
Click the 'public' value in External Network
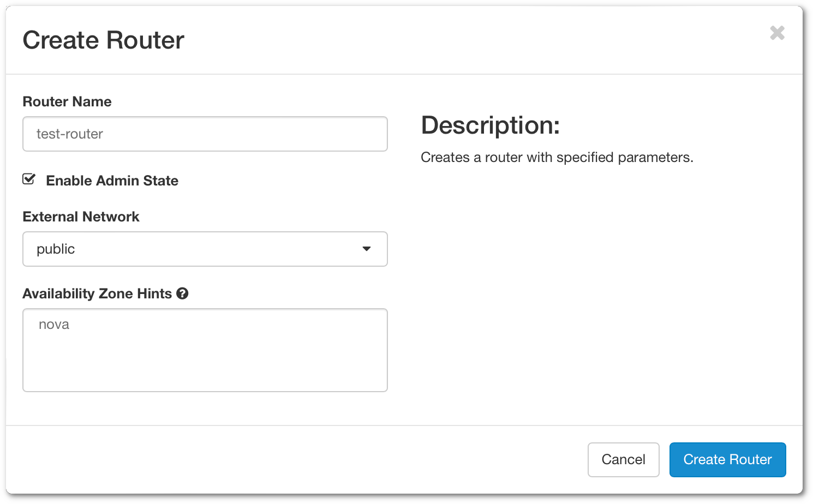pyautogui.click(x=56, y=249)
